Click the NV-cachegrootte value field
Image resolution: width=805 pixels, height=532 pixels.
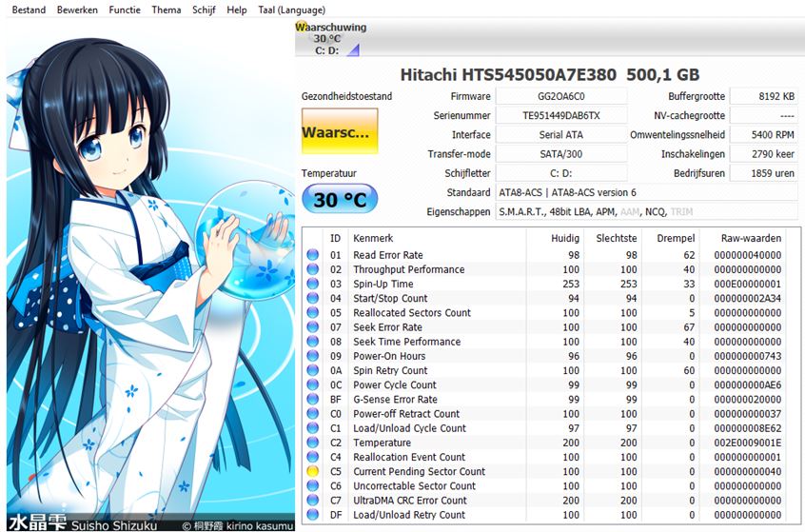pos(764,115)
